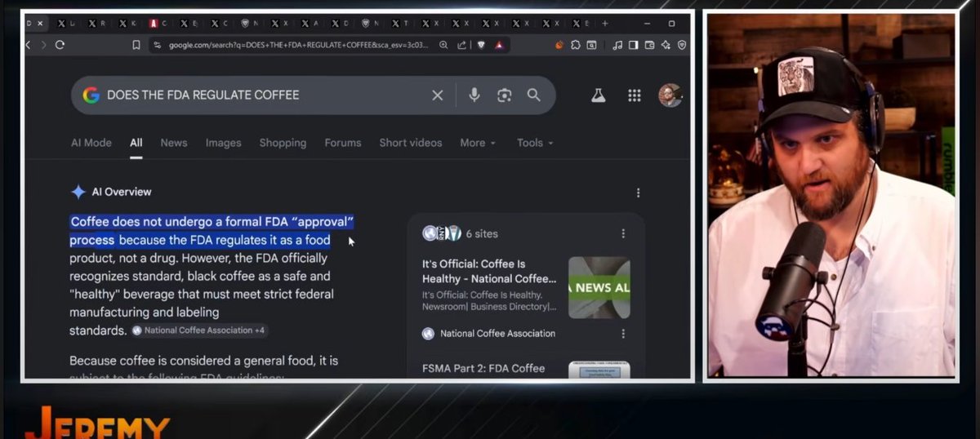Open the AI Overview three-dot menu

[638, 193]
